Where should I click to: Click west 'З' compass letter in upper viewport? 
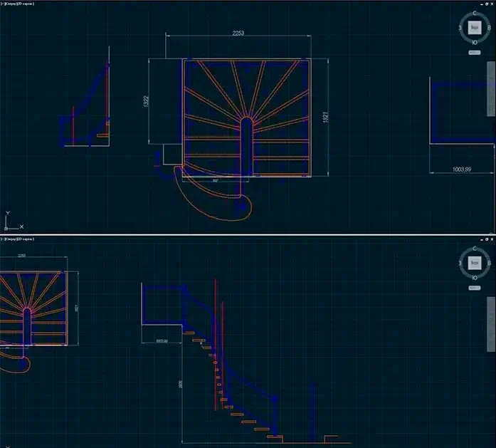tap(460, 28)
